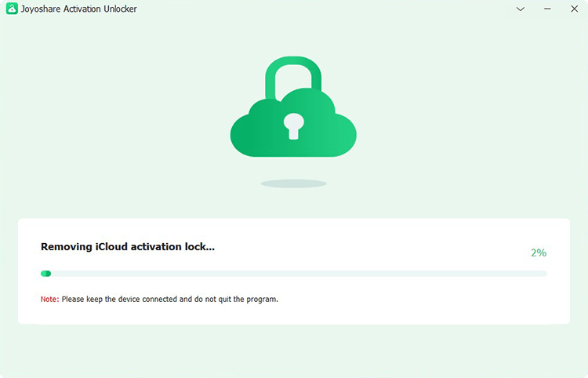This screenshot has width=588, height=378.
Task: Minimize the Joyoshare Activation Unlocker window
Action: 547,9
